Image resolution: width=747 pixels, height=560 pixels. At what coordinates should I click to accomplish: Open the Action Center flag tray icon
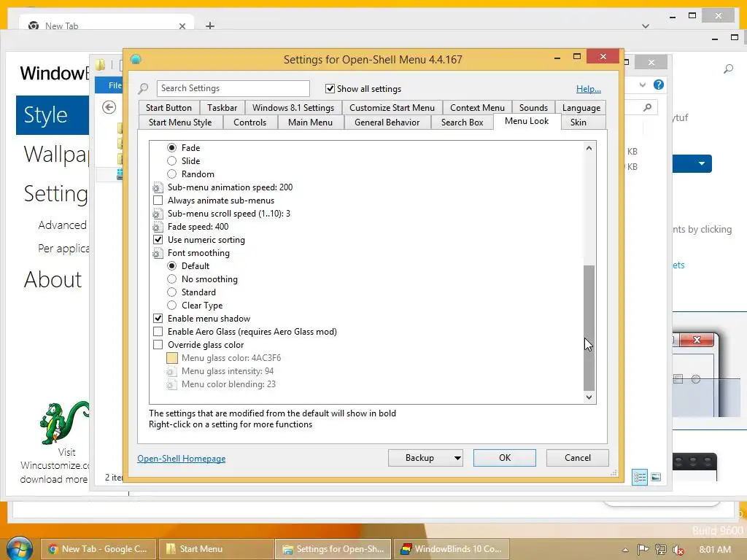coord(643,549)
